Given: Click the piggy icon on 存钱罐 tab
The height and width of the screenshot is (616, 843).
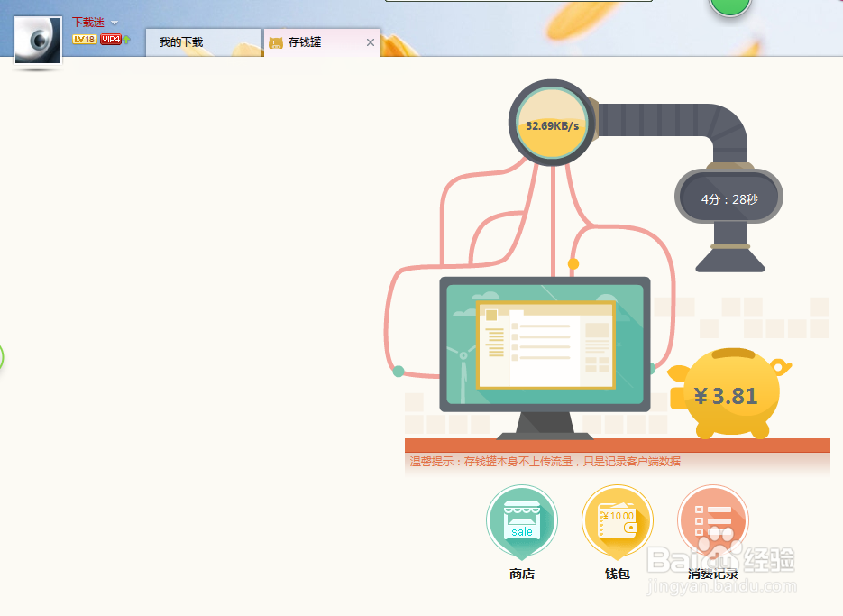Looking at the screenshot, I should (x=276, y=42).
